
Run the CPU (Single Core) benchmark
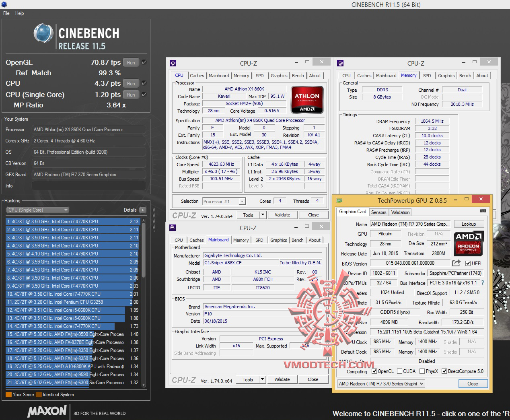(x=131, y=95)
